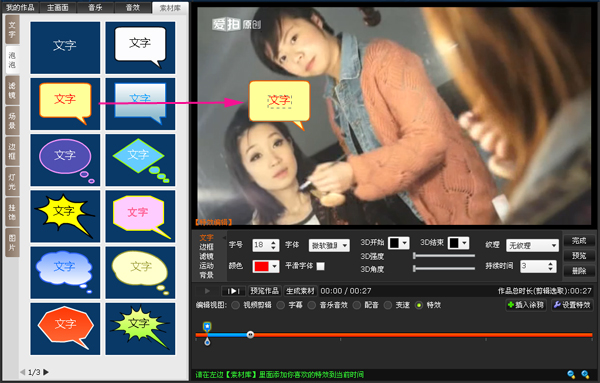Open the 滤镜 side category
Screen dimensions: 600x383
12,90
